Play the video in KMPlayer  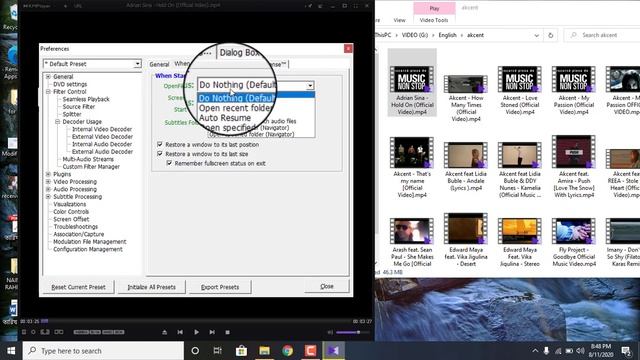196,332
